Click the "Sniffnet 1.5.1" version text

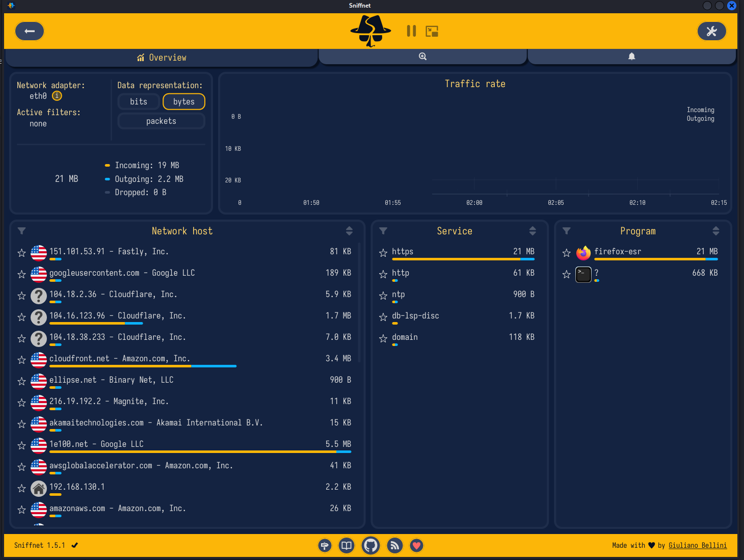pyautogui.click(x=40, y=545)
